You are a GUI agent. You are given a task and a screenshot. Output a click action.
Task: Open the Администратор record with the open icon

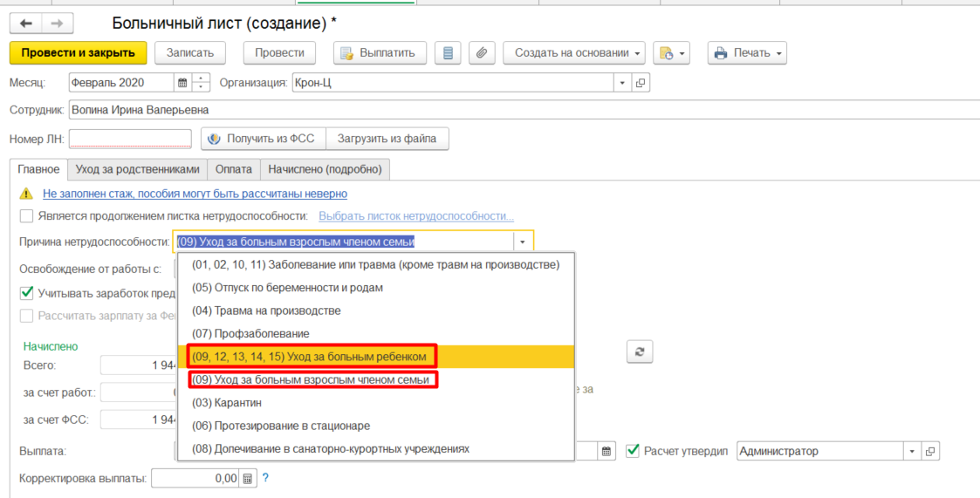pos(930,451)
